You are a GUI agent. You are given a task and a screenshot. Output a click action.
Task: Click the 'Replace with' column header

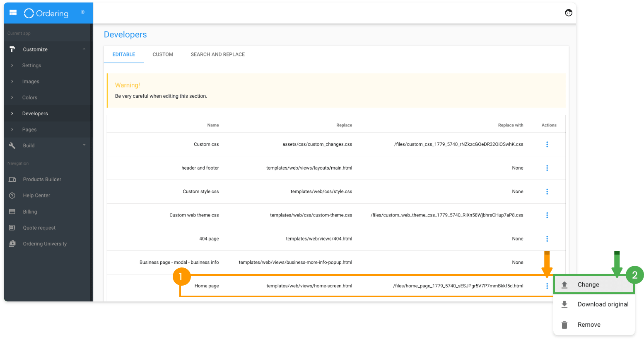tap(511, 125)
